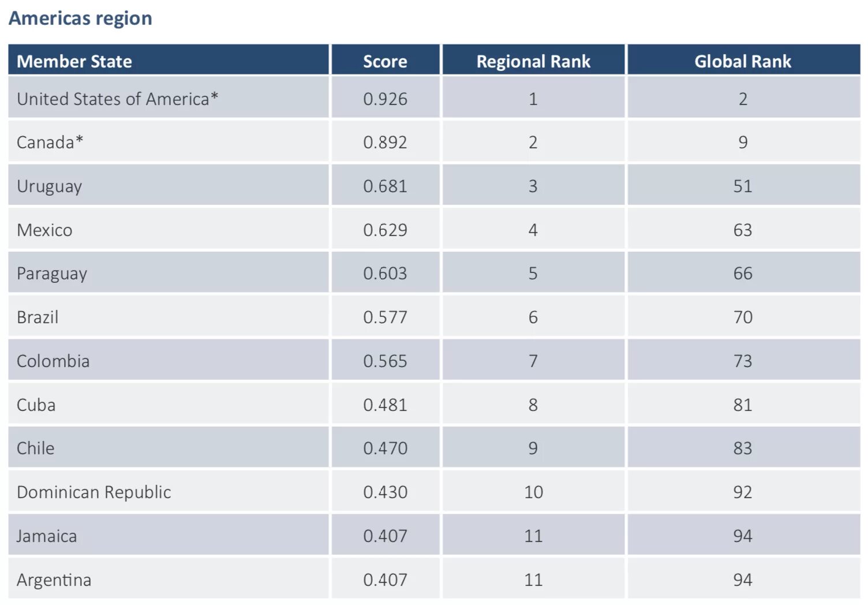Select the United States of America cell
The height and width of the screenshot is (605, 868).
(169, 98)
